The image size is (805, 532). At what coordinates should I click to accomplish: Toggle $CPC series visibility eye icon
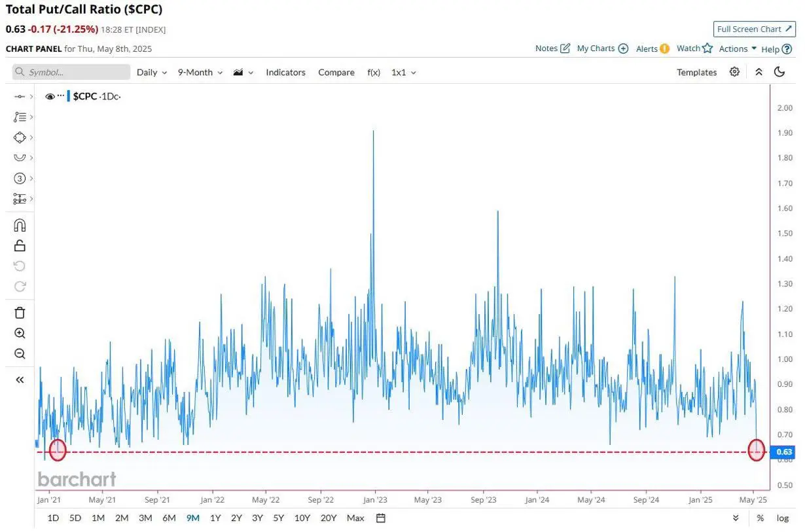tap(50, 96)
